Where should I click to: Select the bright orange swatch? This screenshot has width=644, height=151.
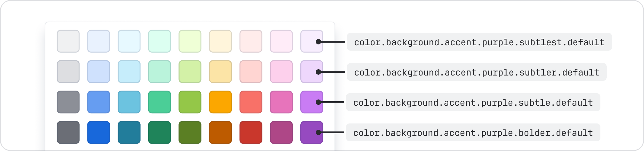(220, 102)
